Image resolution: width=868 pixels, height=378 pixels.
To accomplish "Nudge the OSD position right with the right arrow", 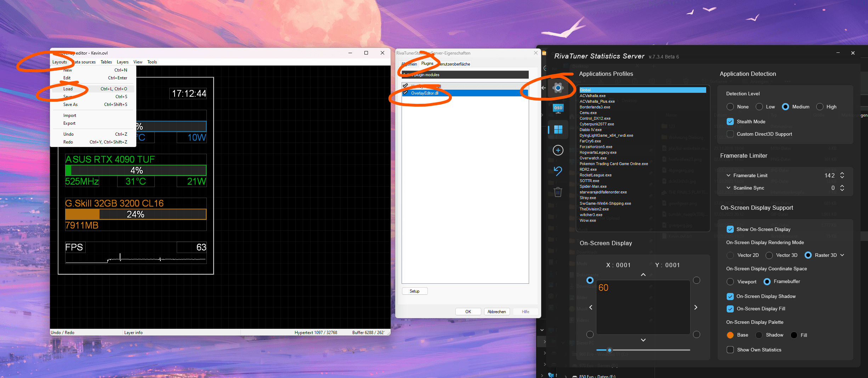I will [696, 307].
